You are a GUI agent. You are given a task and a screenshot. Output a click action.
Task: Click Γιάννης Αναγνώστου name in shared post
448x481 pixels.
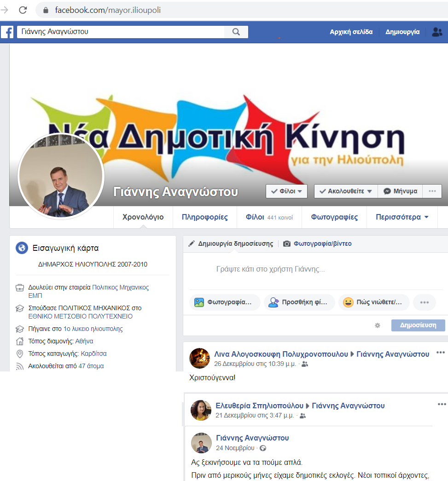[x=252, y=438]
